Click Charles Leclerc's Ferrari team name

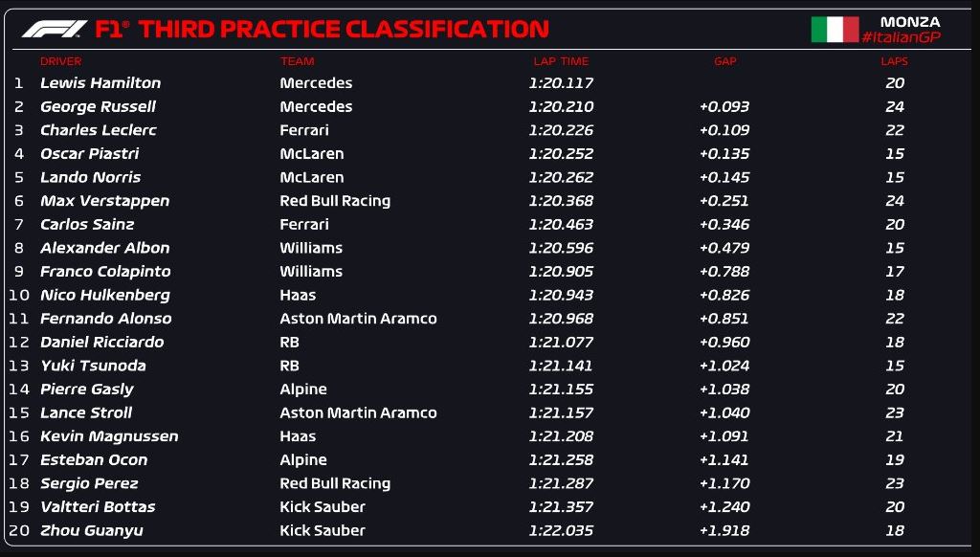pos(304,131)
